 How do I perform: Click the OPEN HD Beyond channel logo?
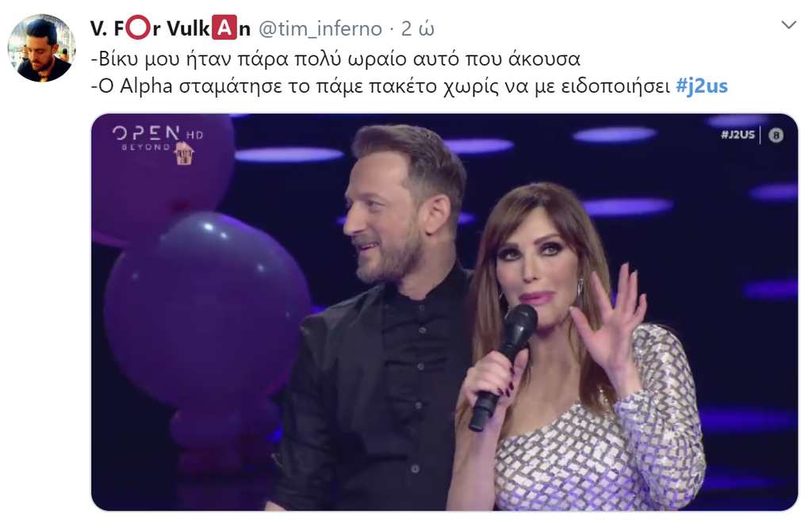(158, 138)
